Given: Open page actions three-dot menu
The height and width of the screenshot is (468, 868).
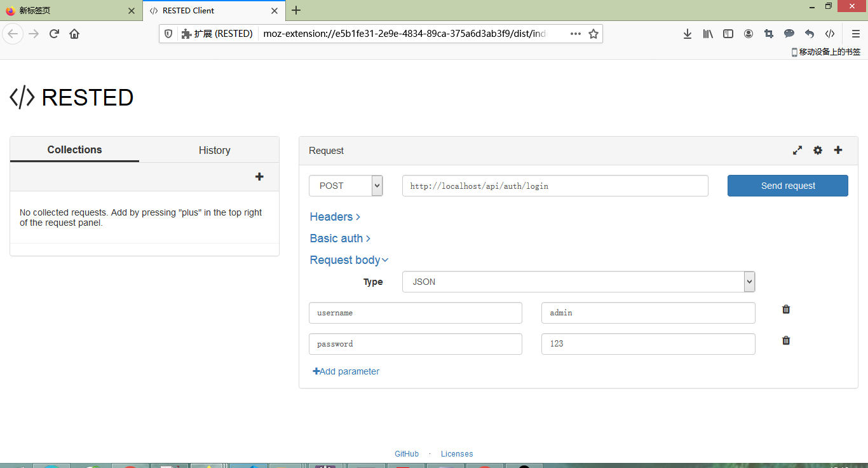Looking at the screenshot, I should (x=576, y=34).
